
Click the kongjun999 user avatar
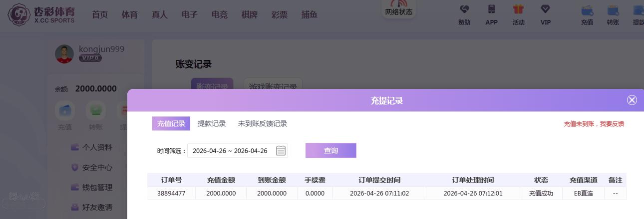tap(64, 54)
